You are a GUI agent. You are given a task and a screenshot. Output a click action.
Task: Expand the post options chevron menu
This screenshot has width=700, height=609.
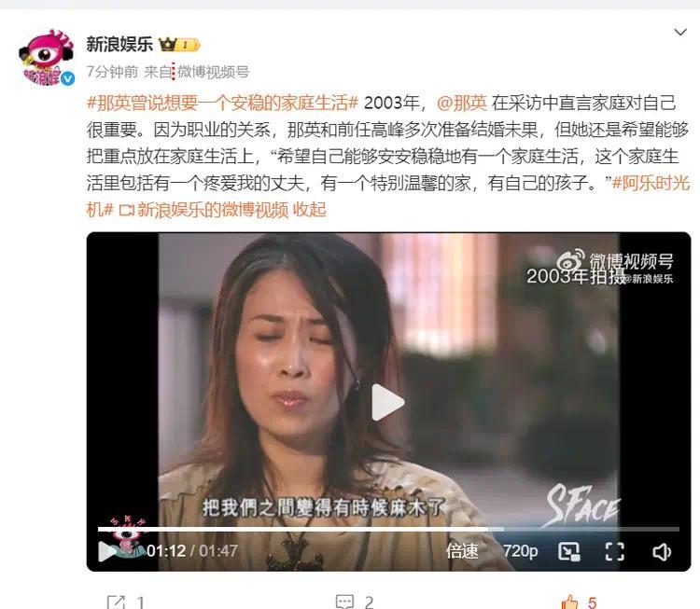coord(679,32)
